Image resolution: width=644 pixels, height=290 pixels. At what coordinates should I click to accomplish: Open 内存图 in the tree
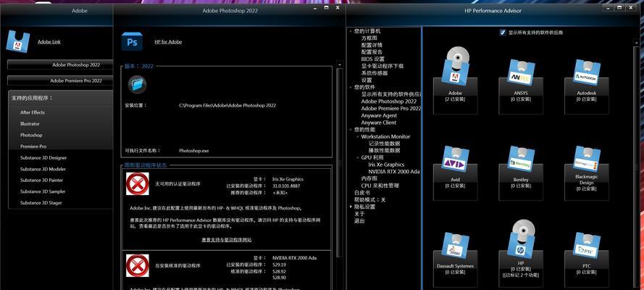(369, 178)
